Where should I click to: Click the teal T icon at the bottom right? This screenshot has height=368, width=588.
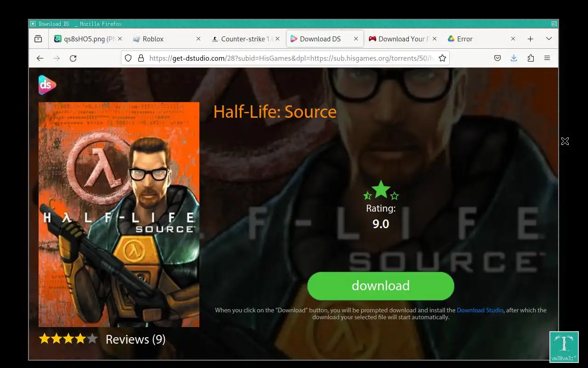(563, 347)
